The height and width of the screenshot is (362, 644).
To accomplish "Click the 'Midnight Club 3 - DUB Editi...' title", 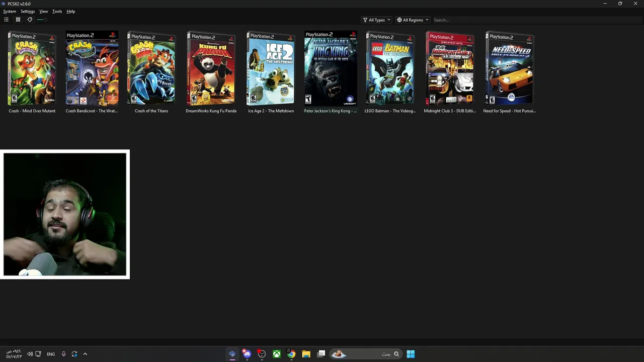I will point(450,111).
